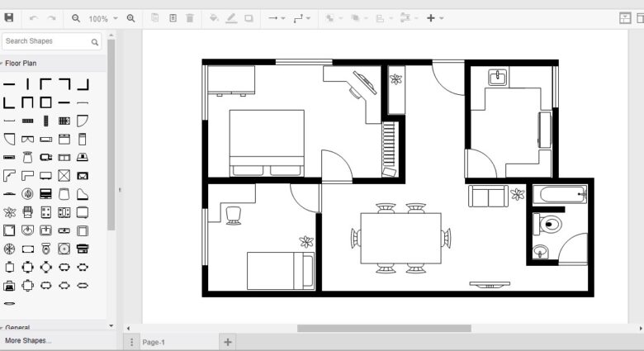Viewport: 644px width, 351px height.
Task: Pick the printer shape in the palette
Action: pos(82,249)
